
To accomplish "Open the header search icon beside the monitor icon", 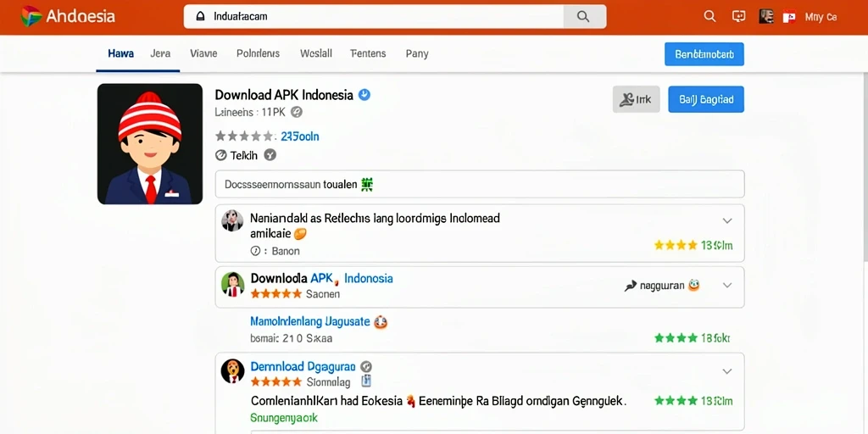I will 709,17.
